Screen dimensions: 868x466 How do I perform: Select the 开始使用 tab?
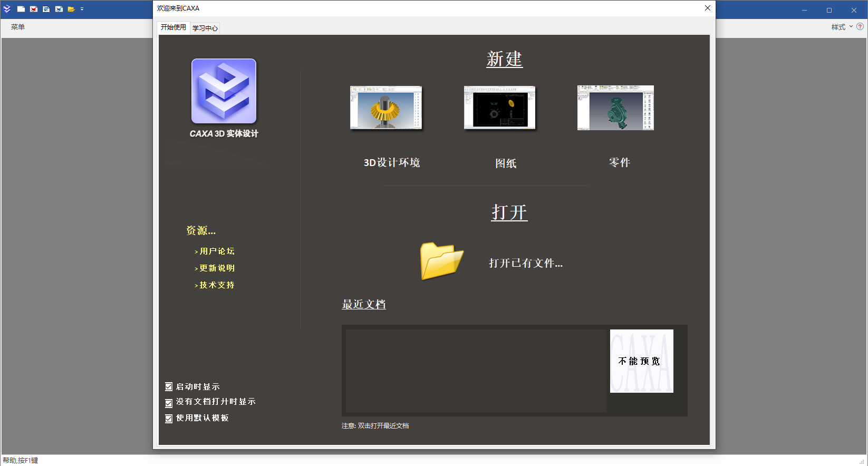point(173,27)
